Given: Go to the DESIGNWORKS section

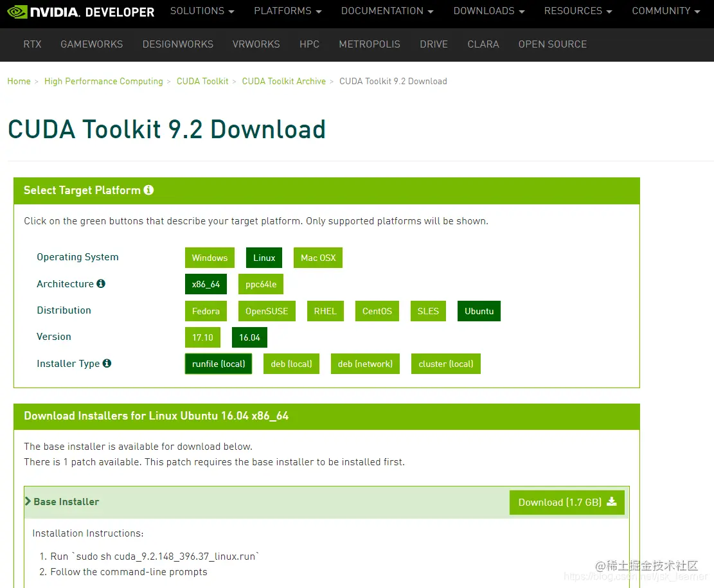Looking at the screenshot, I should pyautogui.click(x=178, y=44).
